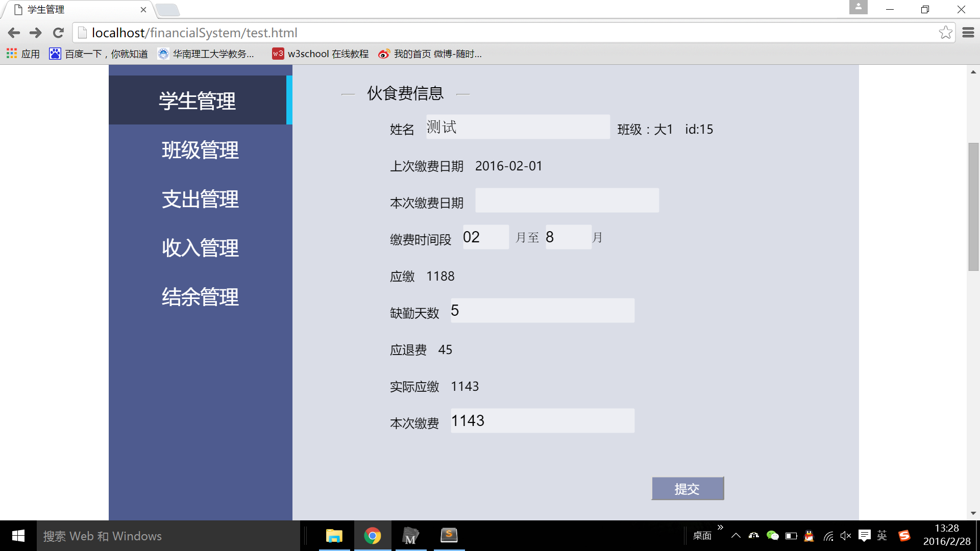Open the muted volume icon
The image size is (980, 551).
coord(846,536)
